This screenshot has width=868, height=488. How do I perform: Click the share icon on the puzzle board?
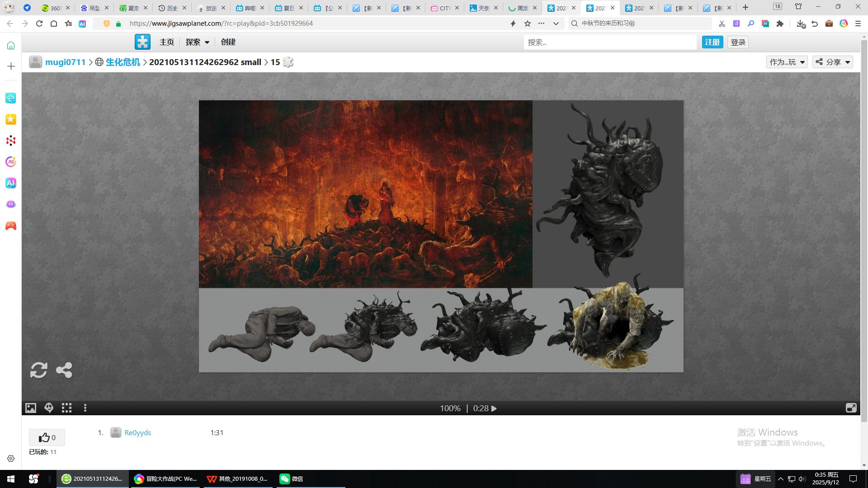pos(64,370)
